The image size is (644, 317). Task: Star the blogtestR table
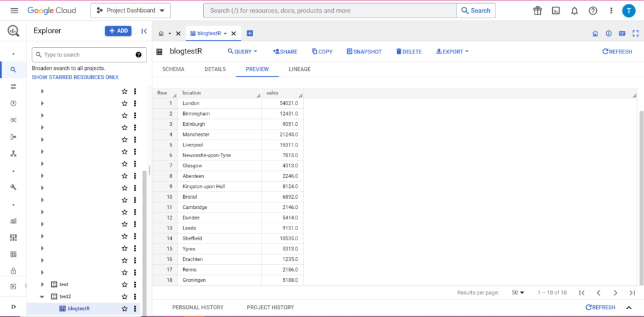(125, 309)
